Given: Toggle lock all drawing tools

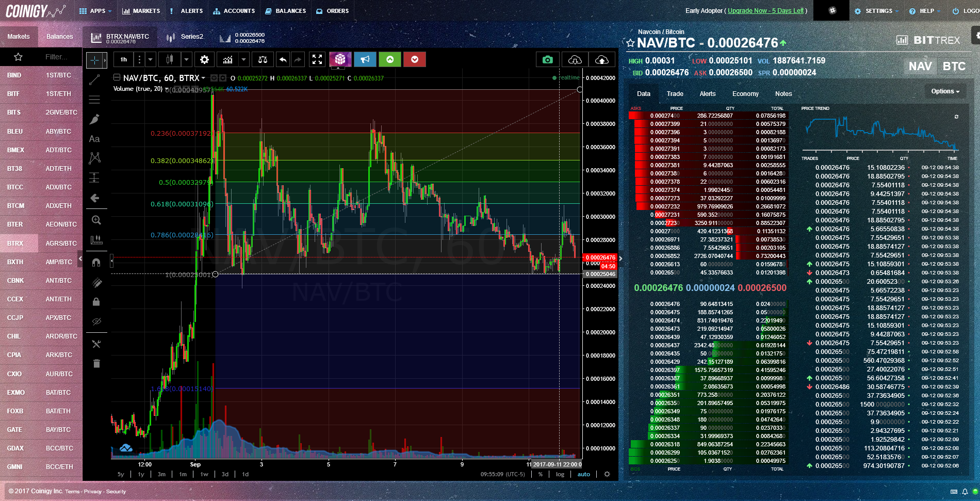Looking at the screenshot, I should tap(96, 301).
